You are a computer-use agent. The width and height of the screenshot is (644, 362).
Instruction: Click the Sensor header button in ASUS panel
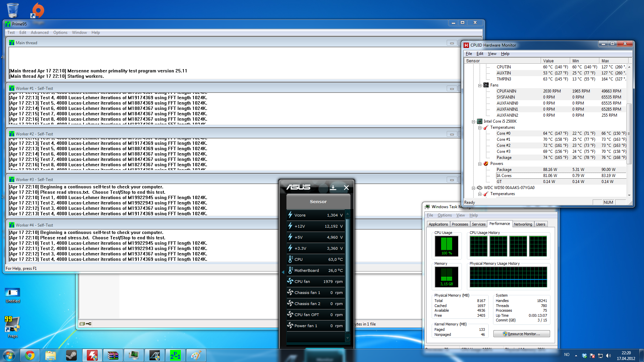[x=318, y=201]
